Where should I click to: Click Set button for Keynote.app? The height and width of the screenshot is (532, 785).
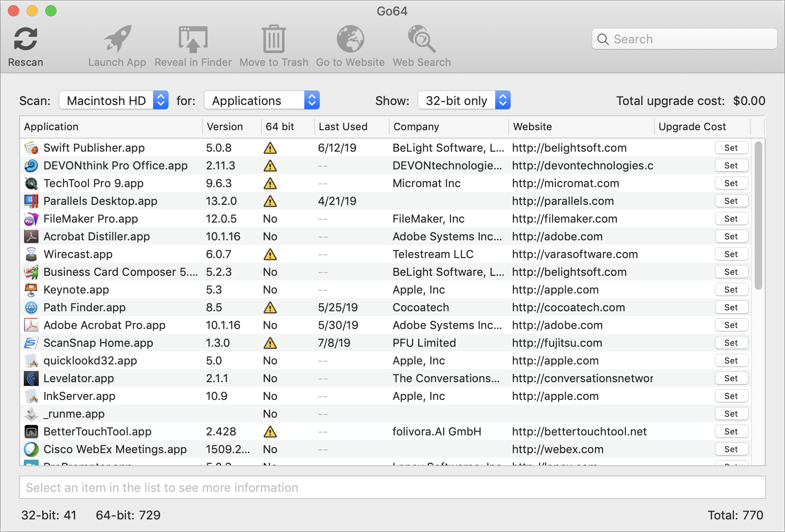tap(731, 290)
